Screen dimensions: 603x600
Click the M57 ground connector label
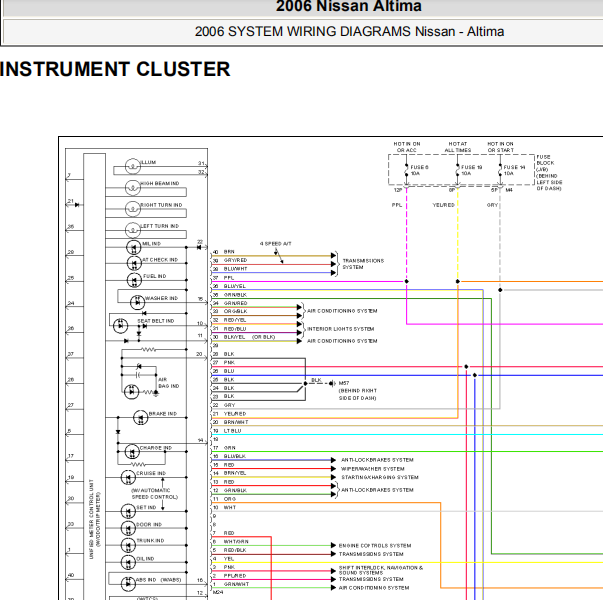pos(344,383)
